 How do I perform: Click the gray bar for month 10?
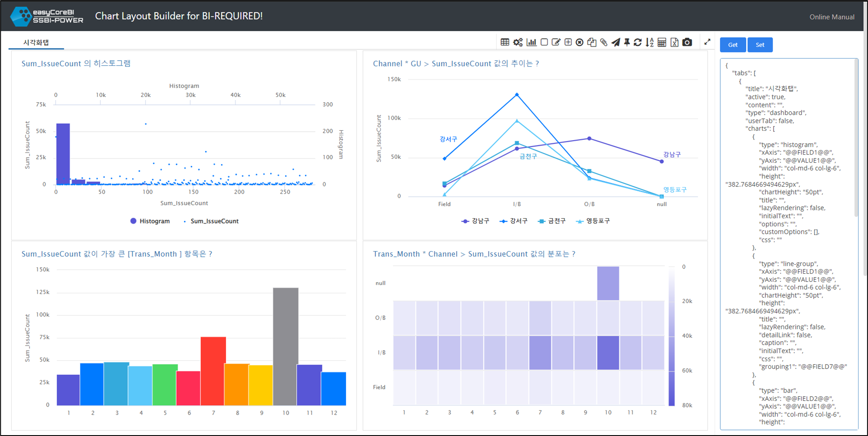pyautogui.click(x=285, y=346)
